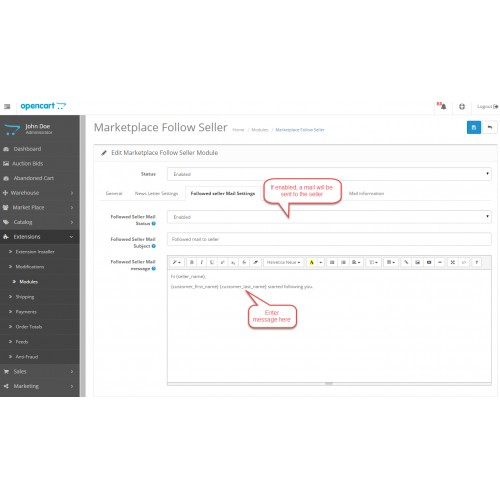Click Marketplace Follow Seller breadcrumb link
This screenshot has width=500, height=500.
coord(300,130)
